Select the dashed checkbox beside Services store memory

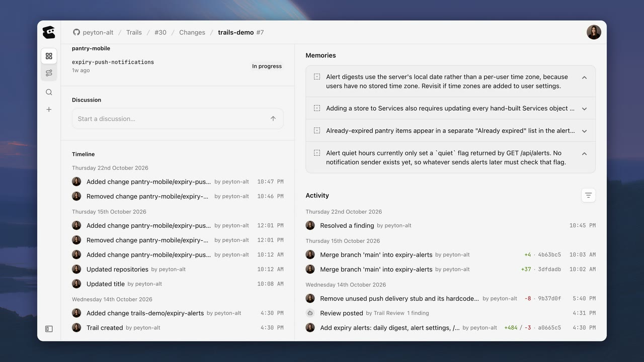317,108
